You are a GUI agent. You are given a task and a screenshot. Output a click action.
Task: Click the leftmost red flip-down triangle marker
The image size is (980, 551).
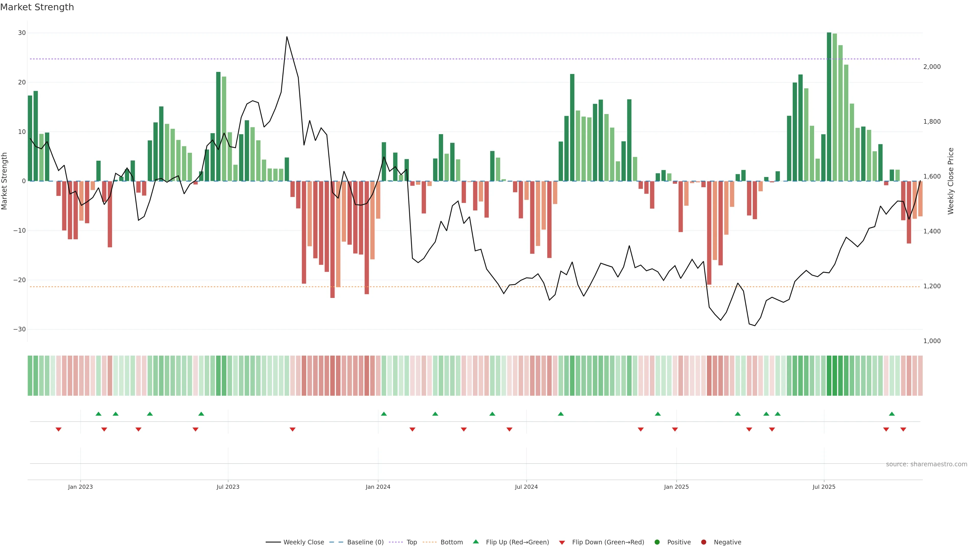click(59, 429)
